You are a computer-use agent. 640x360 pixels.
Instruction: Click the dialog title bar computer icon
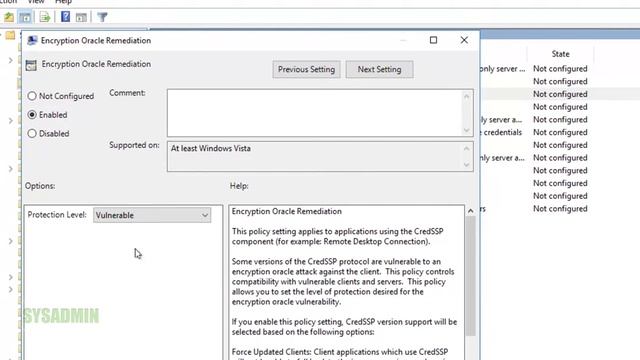click(x=32, y=40)
